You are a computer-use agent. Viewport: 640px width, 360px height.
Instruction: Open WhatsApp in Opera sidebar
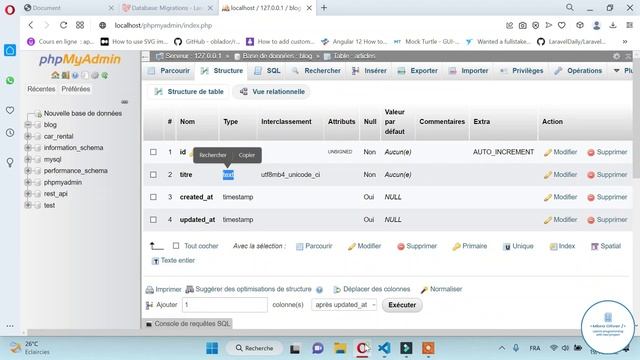(x=10, y=80)
